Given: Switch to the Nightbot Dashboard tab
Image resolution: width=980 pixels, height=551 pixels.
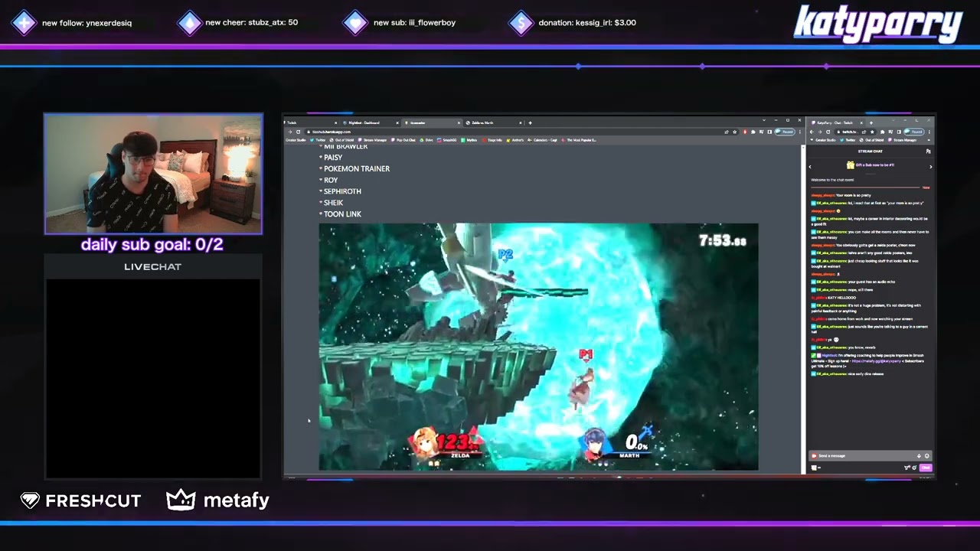Looking at the screenshot, I should (371, 122).
